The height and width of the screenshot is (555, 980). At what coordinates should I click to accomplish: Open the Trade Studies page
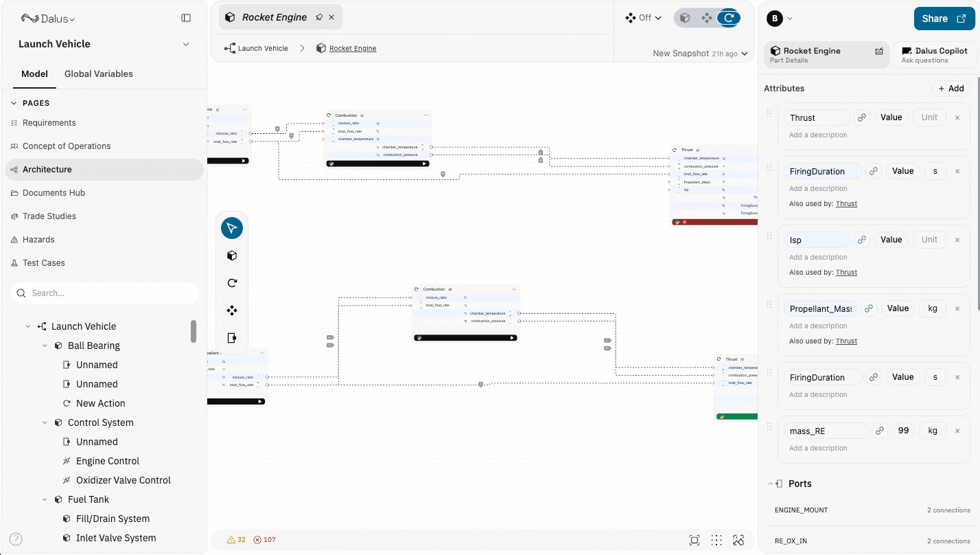(104, 216)
